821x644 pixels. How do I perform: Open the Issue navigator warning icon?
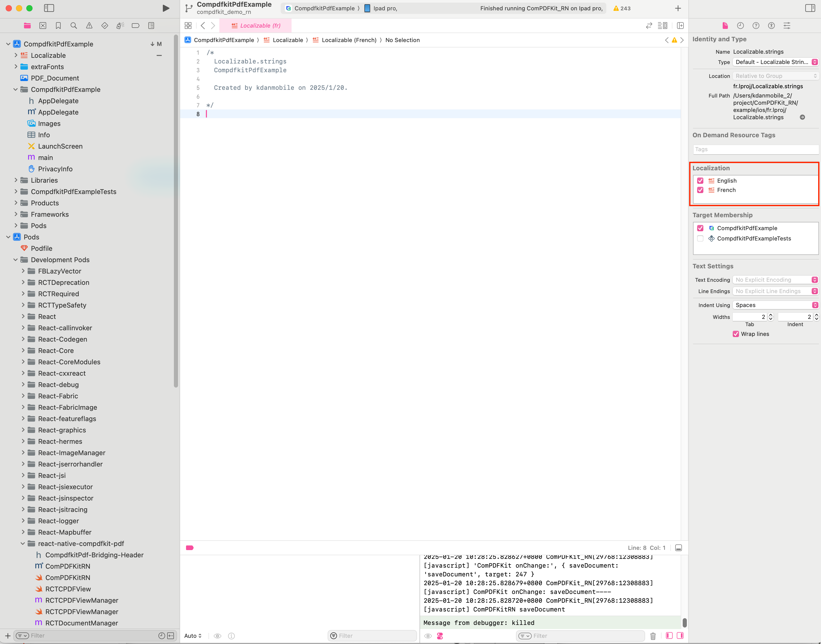(89, 26)
